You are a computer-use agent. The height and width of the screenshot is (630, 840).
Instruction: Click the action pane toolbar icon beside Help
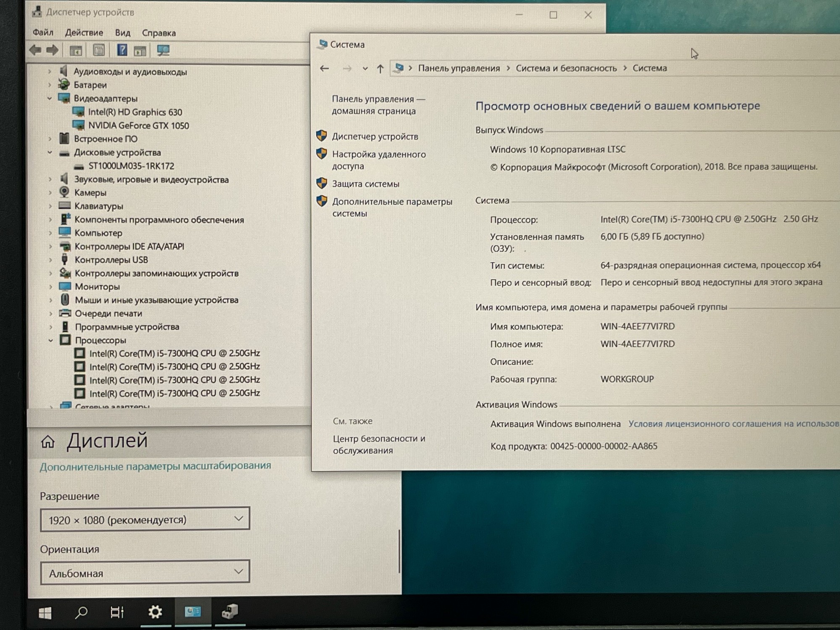click(140, 51)
